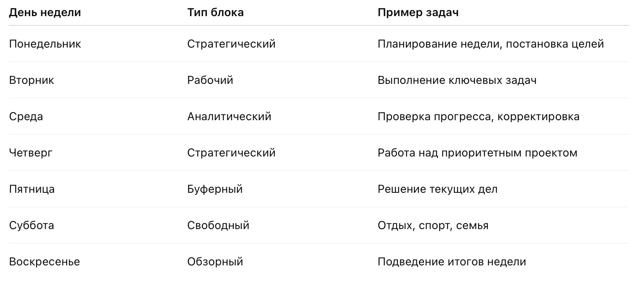This screenshot has height=292, width=644.
Task: Click the "Пятница" day cell
Action: pos(32,189)
